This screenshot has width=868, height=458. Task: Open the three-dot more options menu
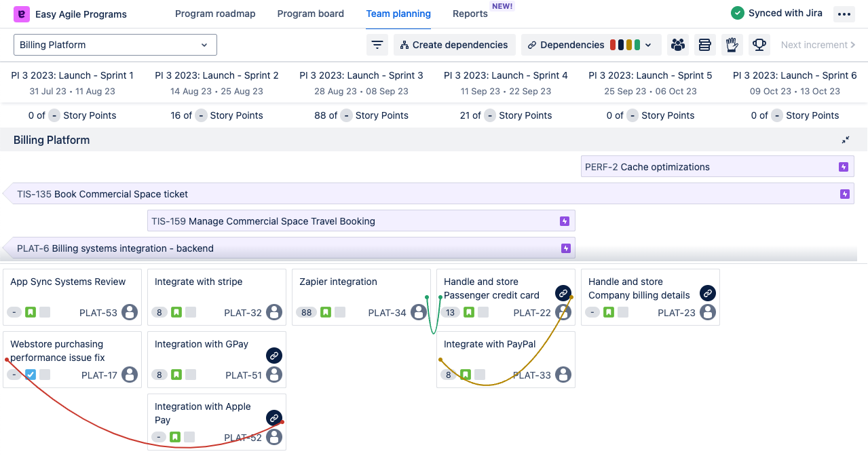coord(844,14)
